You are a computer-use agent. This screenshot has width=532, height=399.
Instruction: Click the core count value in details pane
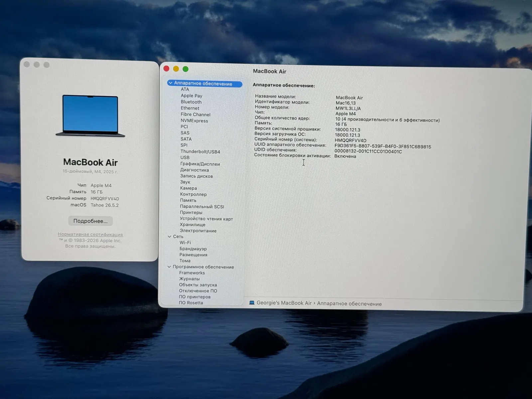(x=387, y=120)
